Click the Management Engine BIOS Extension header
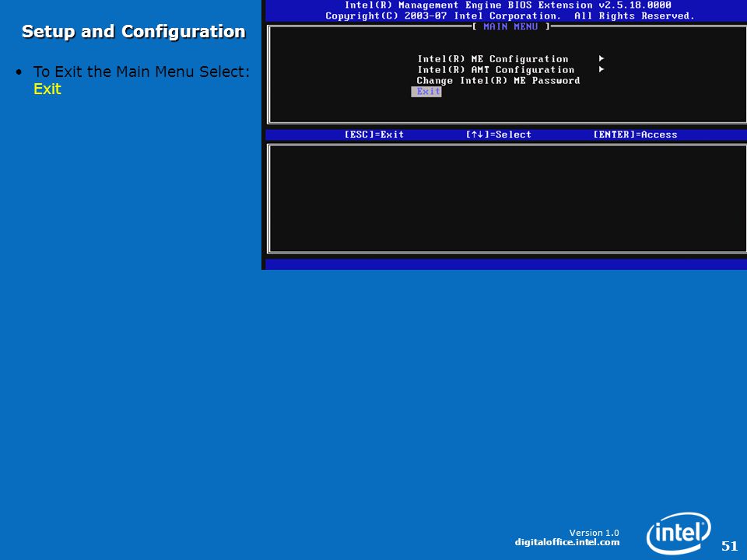The width and height of the screenshot is (747, 560). [x=508, y=5]
